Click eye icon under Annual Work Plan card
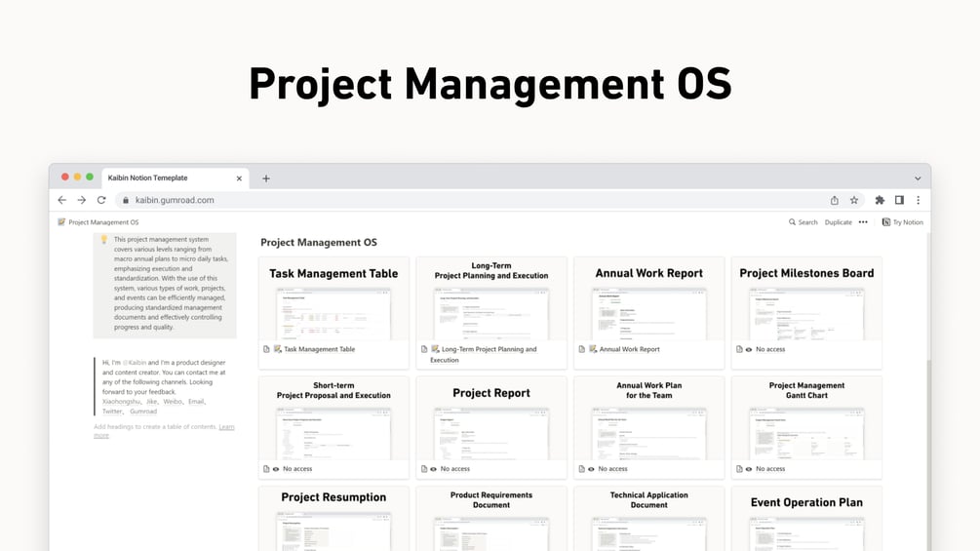Image resolution: width=980 pixels, height=551 pixels. (x=591, y=468)
